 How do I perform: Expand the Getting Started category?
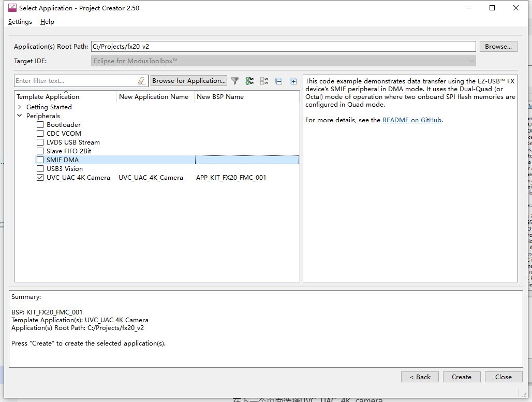[19, 107]
